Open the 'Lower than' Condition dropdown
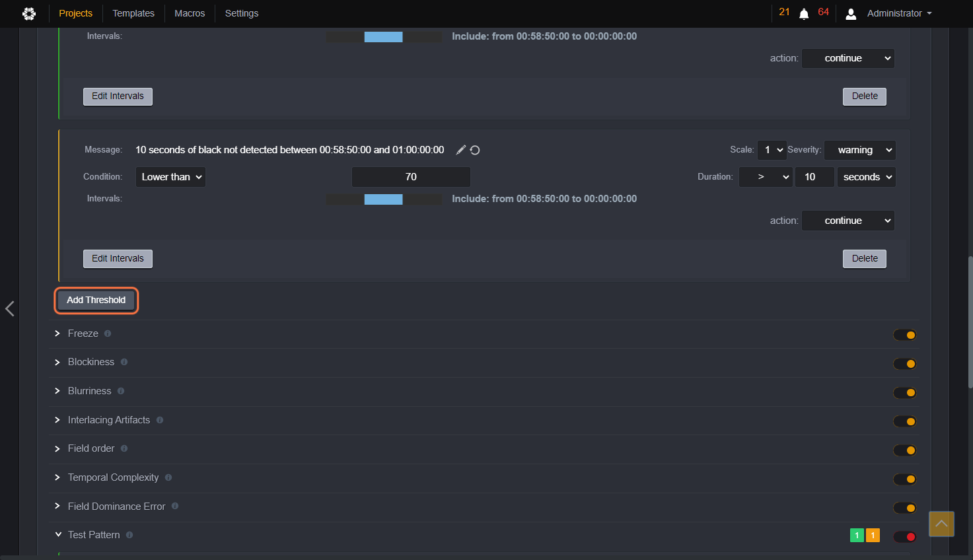 pos(170,177)
